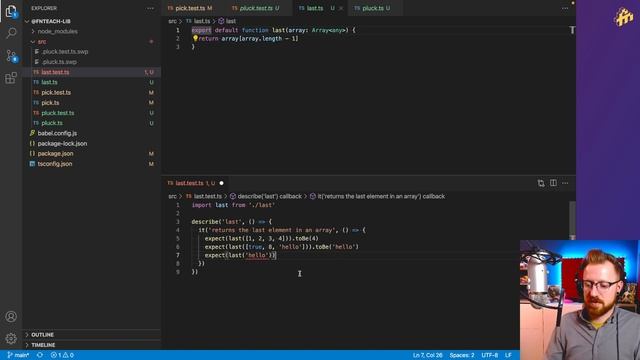Image resolution: width=640 pixels, height=360 pixels.
Task: Open .pluck.ts.swp file
Action: coord(60,62)
